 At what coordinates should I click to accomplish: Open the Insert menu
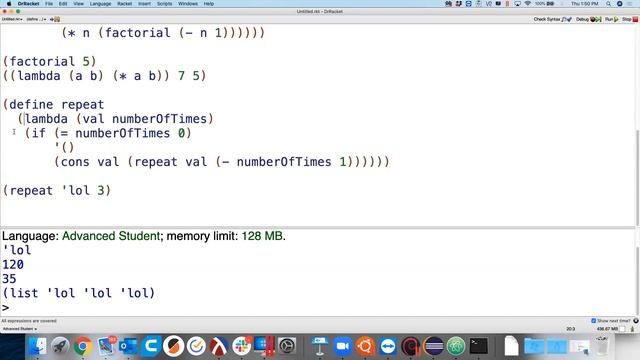pyautogui.click(x=144, y=4)
